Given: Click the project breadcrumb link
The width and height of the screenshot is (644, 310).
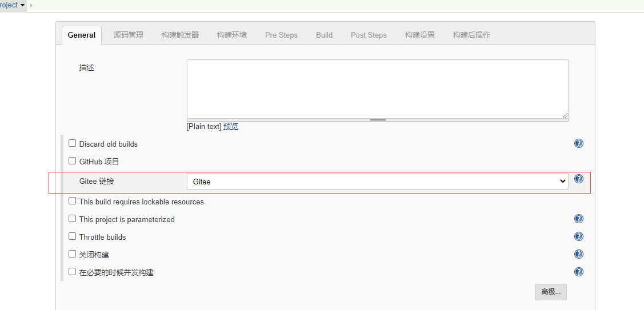Looking at the screenshot, I should [9, 5].
